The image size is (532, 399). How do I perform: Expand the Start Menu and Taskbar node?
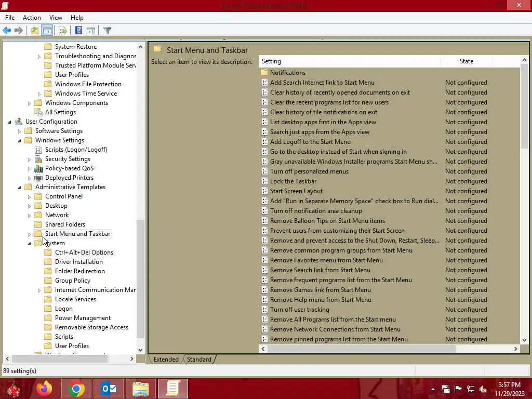click(x=29, y=234)
